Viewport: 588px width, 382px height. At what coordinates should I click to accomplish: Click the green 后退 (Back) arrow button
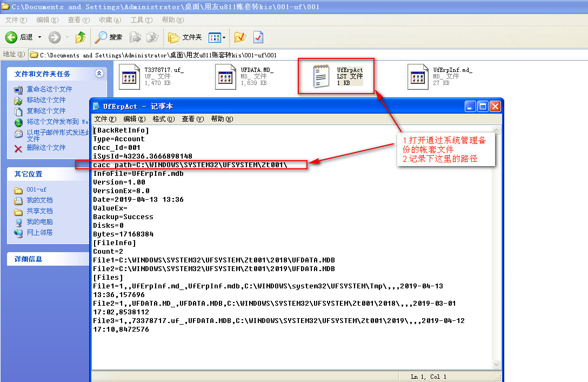12,37
